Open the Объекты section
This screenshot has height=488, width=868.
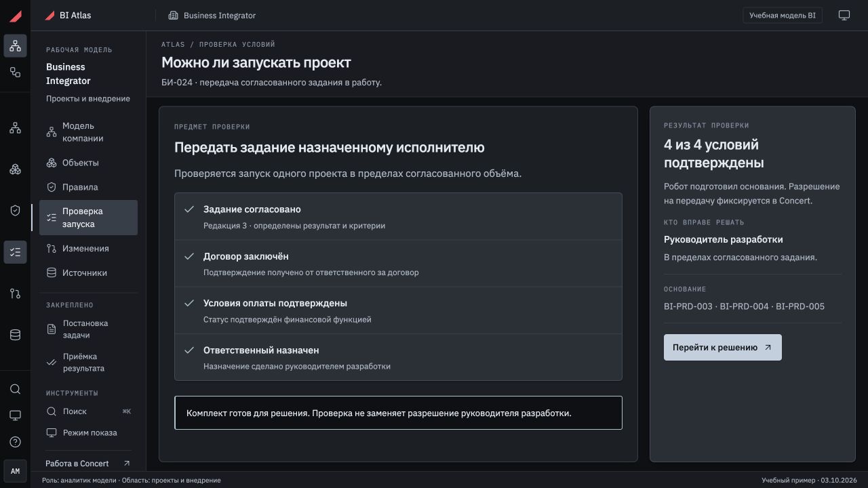click(88, 163)
